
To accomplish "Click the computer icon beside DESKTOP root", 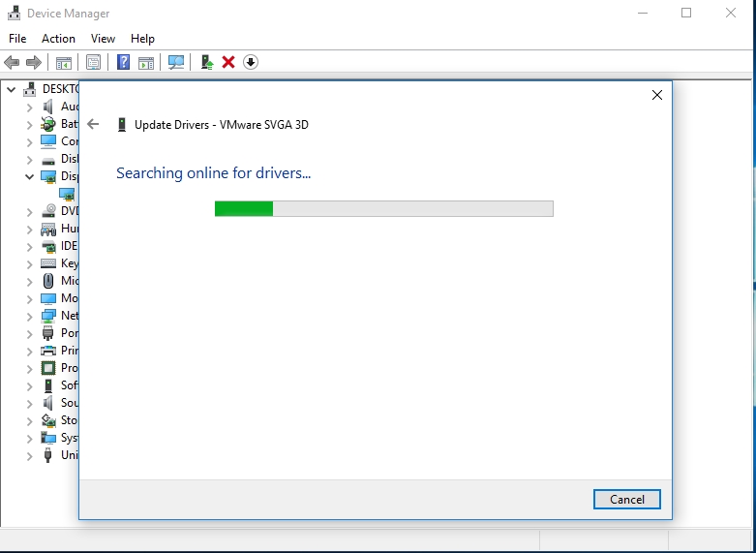I will pyautogui.click(x=30, y=89).
